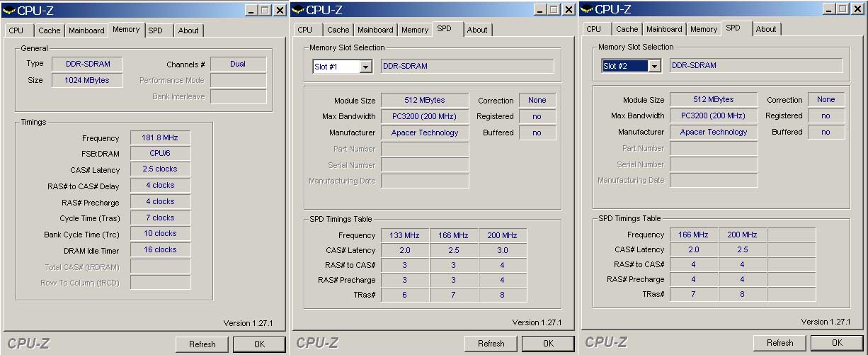Select Memory tab in right CPU-Z window

coord(704,29)
